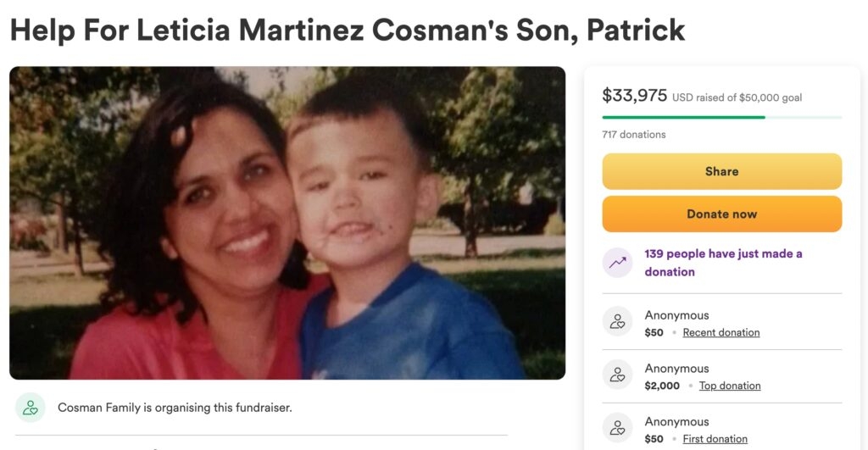This screenshot has width=868, height=450.
Task: Click the donor icon beside the recent $50 donation
Action: [617, 321]
